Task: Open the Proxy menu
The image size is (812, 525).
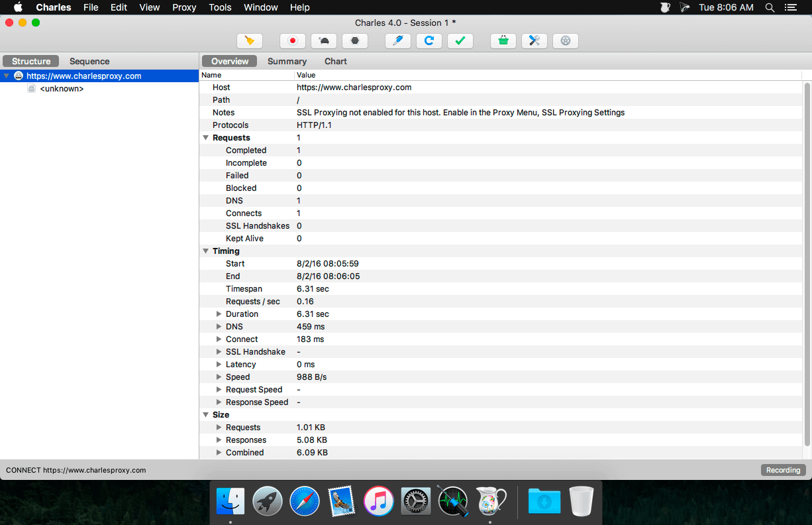Action: (184, 7)
